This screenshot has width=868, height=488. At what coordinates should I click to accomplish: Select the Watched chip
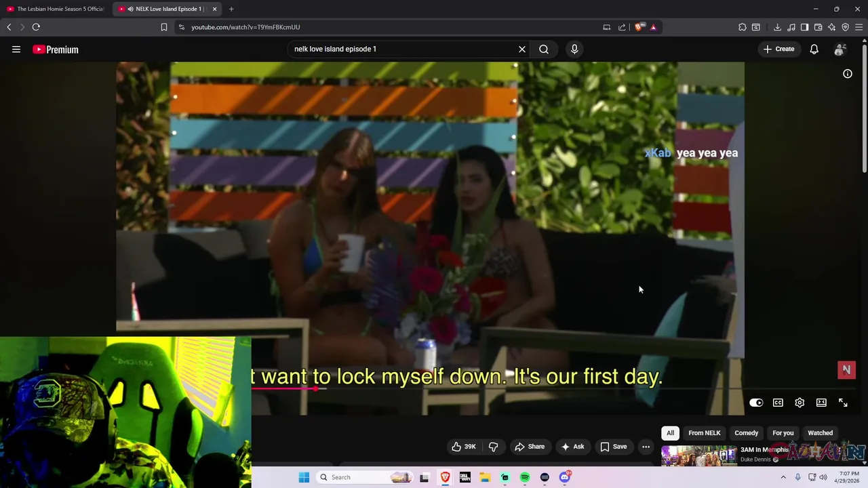coord(820,433)
